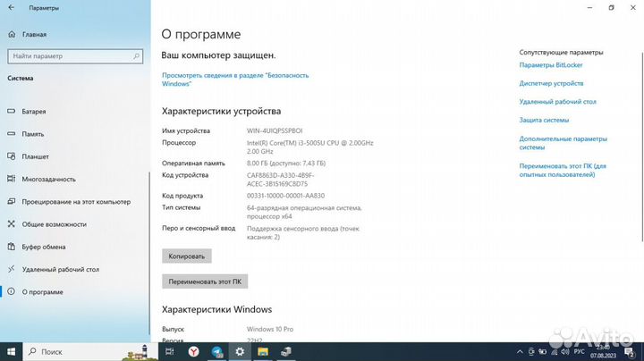Click the taskbar Поиск search box
Screen dimensions: 644x361
pos(90,351)
